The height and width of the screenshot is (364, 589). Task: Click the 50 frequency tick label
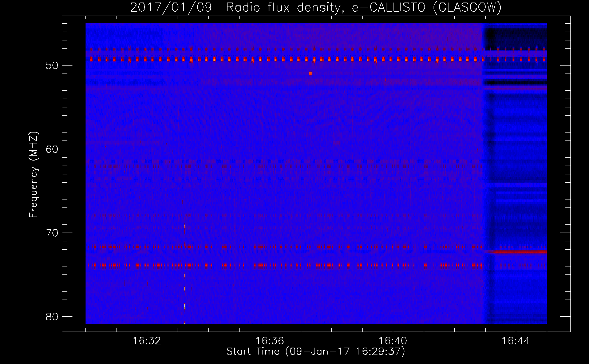point(52,66)
